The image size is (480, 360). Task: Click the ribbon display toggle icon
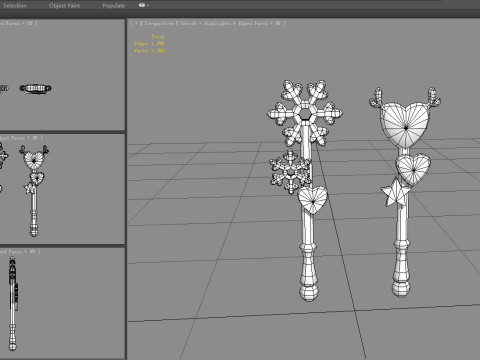click(x=142, y=5)
